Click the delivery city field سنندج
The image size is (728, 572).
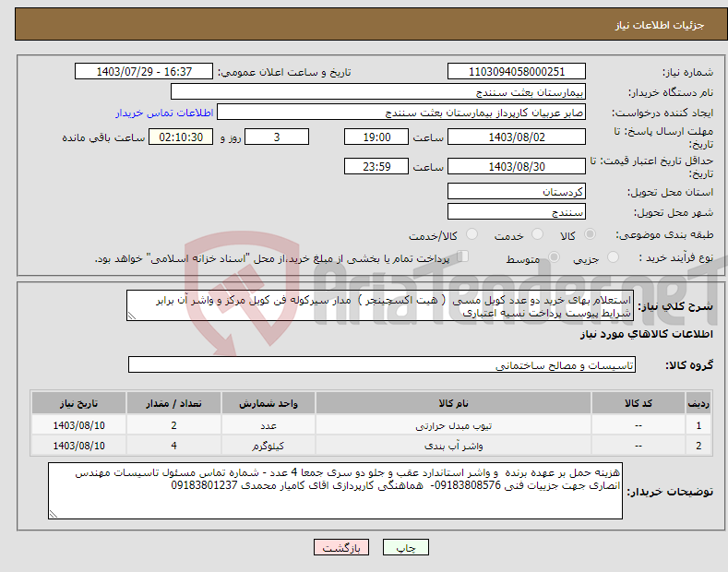point(517,211)
